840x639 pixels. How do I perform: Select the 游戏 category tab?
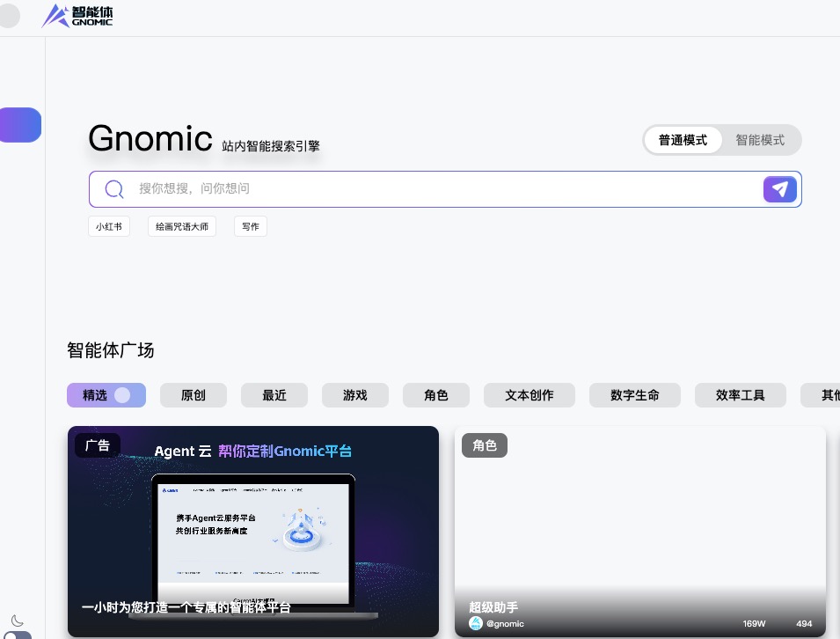(x=355, y=395)
